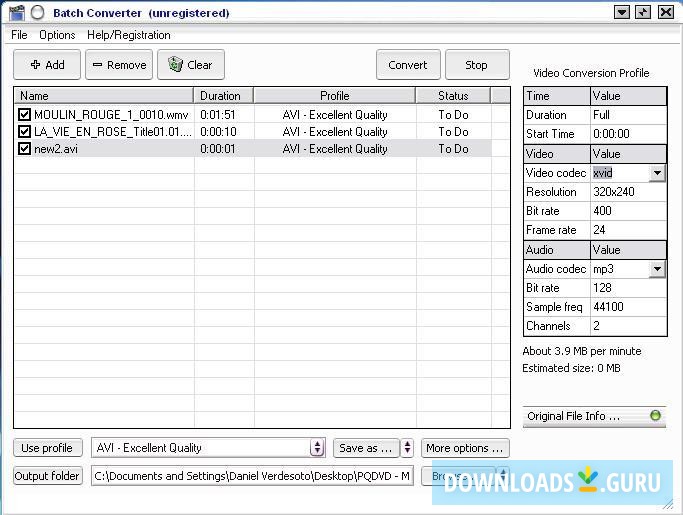Open the Video codec dropdown arrow
This screenshot has width=683, height=515.
tap(657, 173)
